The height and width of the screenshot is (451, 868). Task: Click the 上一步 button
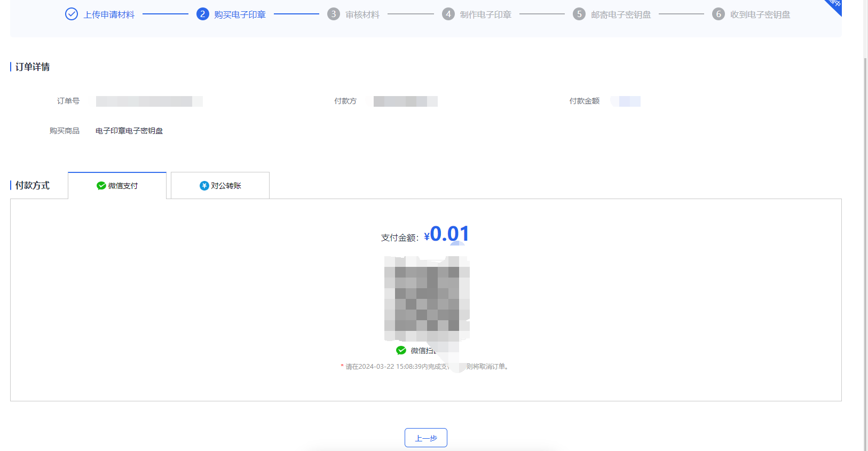pos(426,438)
